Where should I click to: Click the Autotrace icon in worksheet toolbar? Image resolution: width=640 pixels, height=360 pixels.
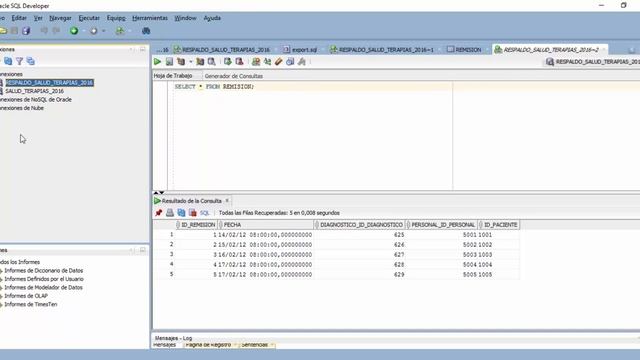point(200,62)
